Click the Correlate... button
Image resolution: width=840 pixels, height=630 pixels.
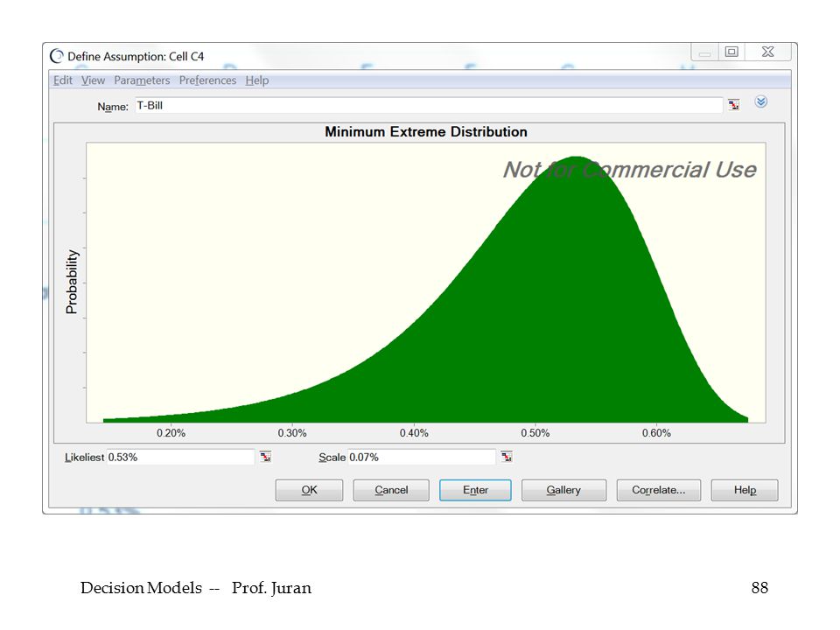coord(658,490)
